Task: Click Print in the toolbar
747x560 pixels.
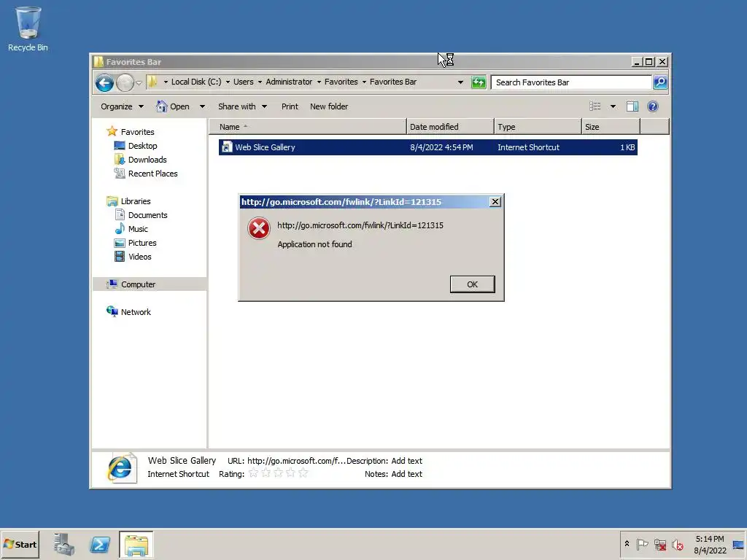Action: [x=290, y=106]
